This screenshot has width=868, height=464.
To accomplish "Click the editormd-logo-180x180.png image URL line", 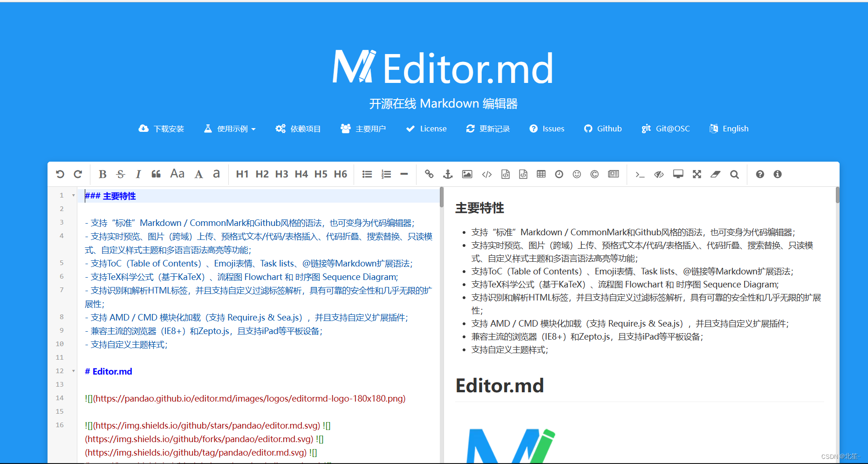I will click(245, 398).
